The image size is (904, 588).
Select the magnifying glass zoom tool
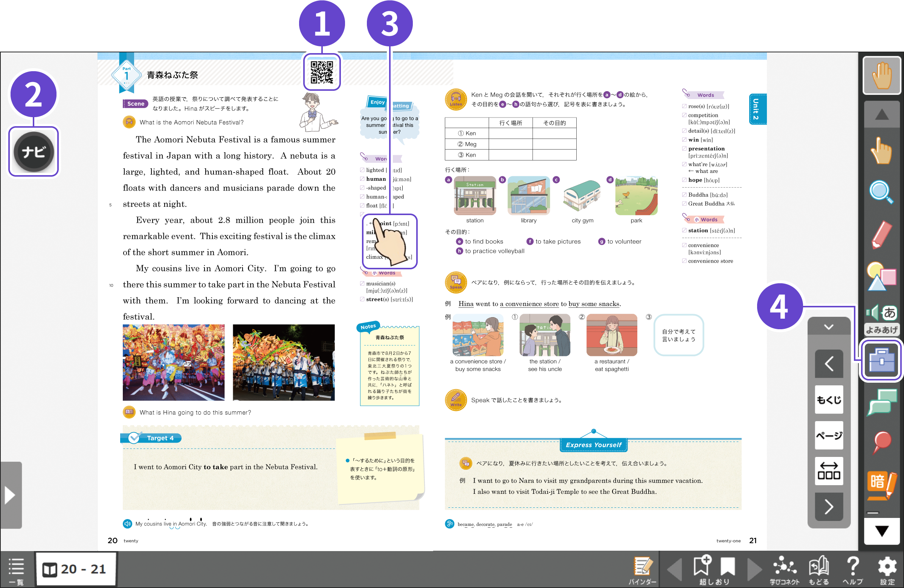coord(881,192)
